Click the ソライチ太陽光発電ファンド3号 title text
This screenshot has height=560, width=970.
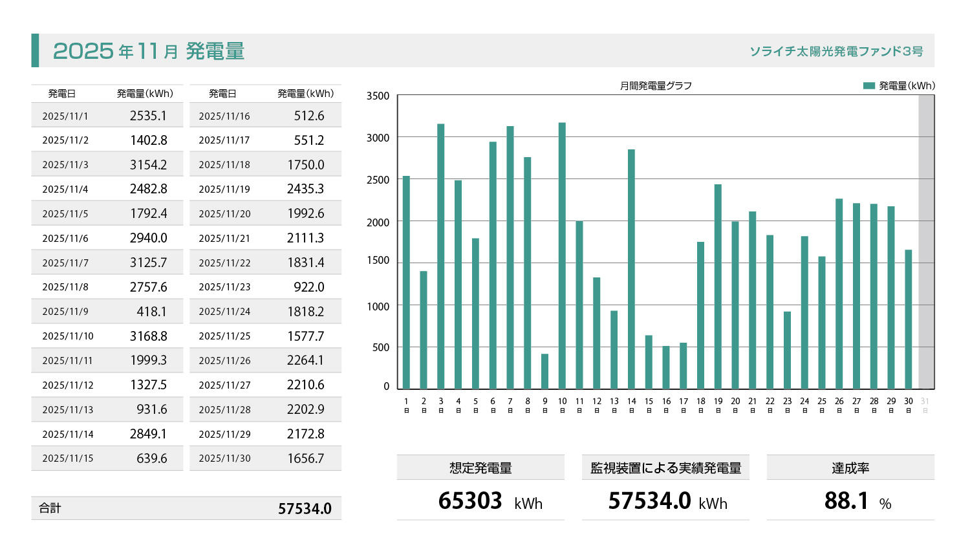(x=836, y=51)
